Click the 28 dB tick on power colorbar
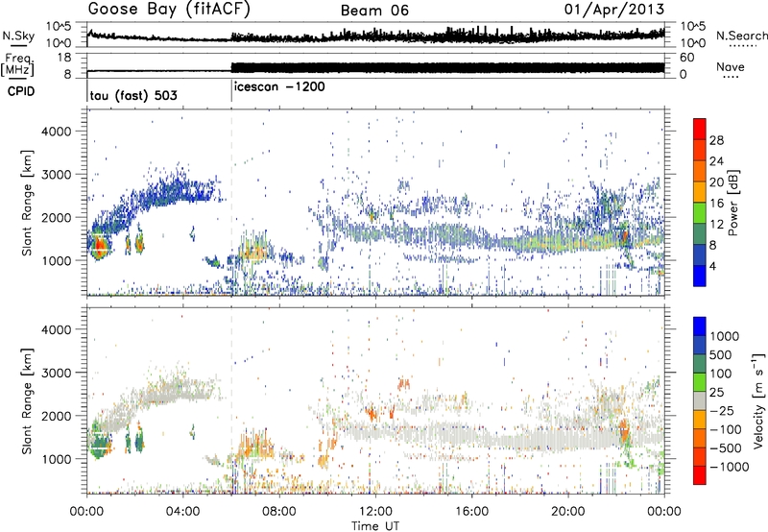This screenshot has height=532, width=768. (x=716, y=140)
